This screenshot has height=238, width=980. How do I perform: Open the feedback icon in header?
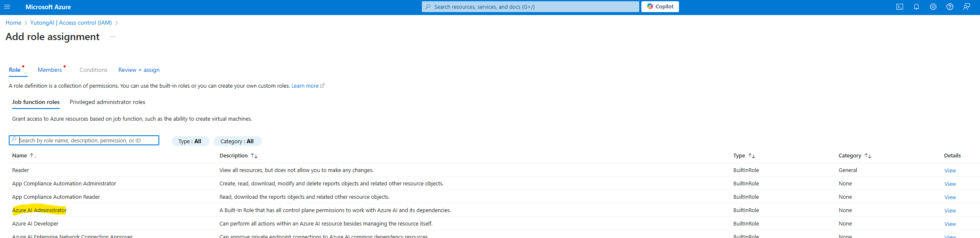tap(967, 7)
